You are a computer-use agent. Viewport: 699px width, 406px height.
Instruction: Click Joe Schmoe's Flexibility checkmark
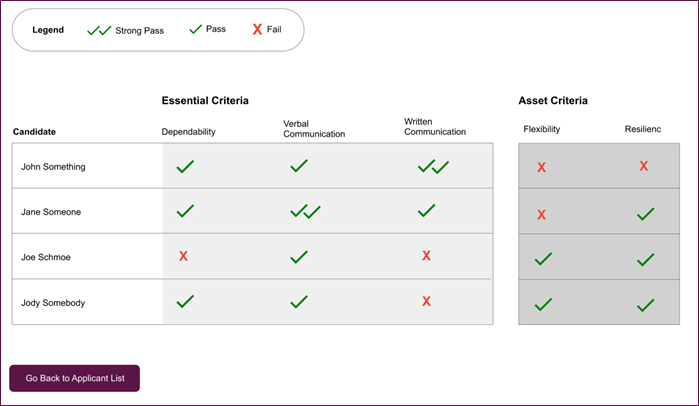543,258
